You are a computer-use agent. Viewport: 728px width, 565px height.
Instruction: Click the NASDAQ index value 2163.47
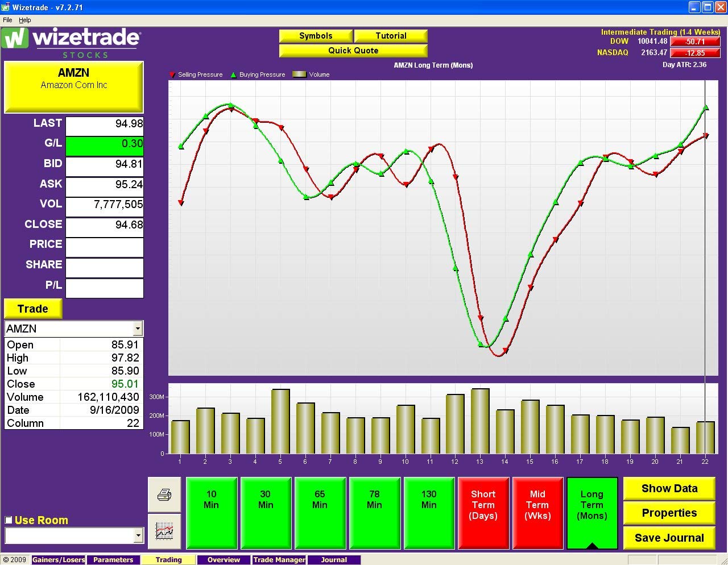[x=654, y=53]
